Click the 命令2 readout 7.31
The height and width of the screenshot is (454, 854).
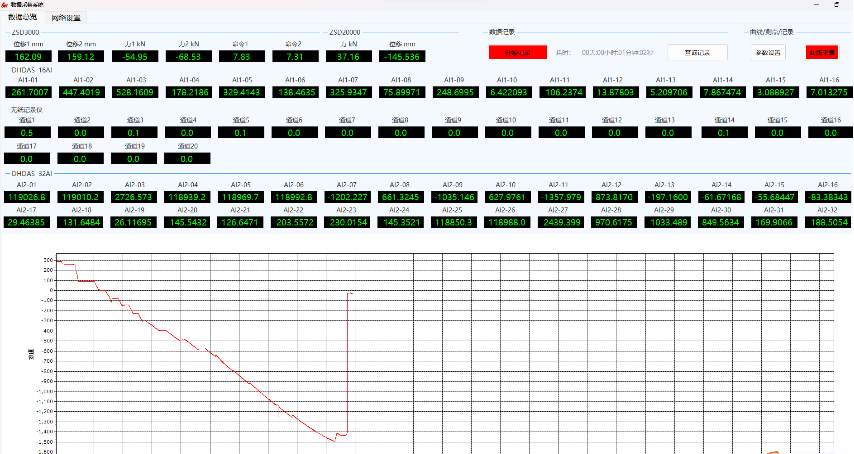pyautogui.click(x=295, y=57)
